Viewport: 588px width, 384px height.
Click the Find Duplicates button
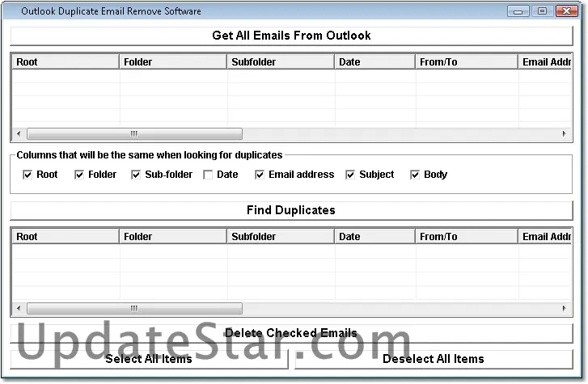click(291, 210)
